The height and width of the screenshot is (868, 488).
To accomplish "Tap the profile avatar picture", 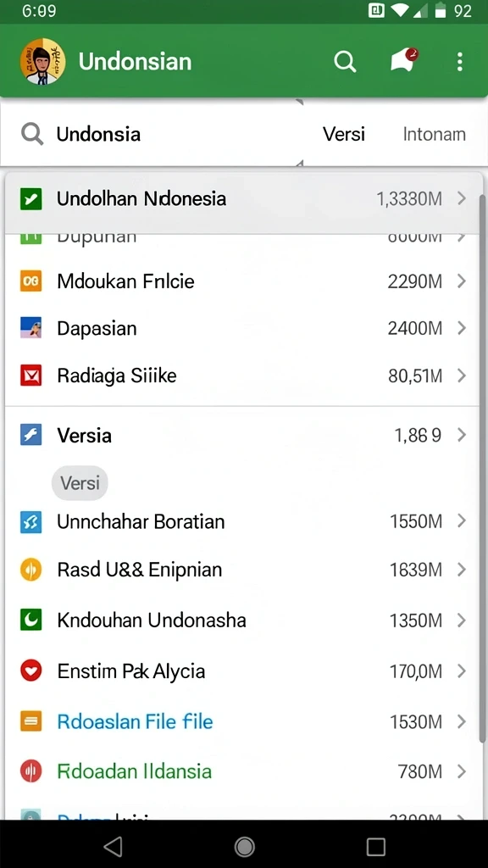I will point(42,61).
